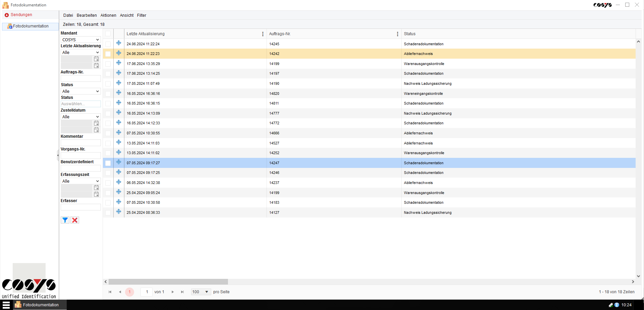Screen dimensions: 644x310
Task: Go to the last page
Action: coord(182,292)
